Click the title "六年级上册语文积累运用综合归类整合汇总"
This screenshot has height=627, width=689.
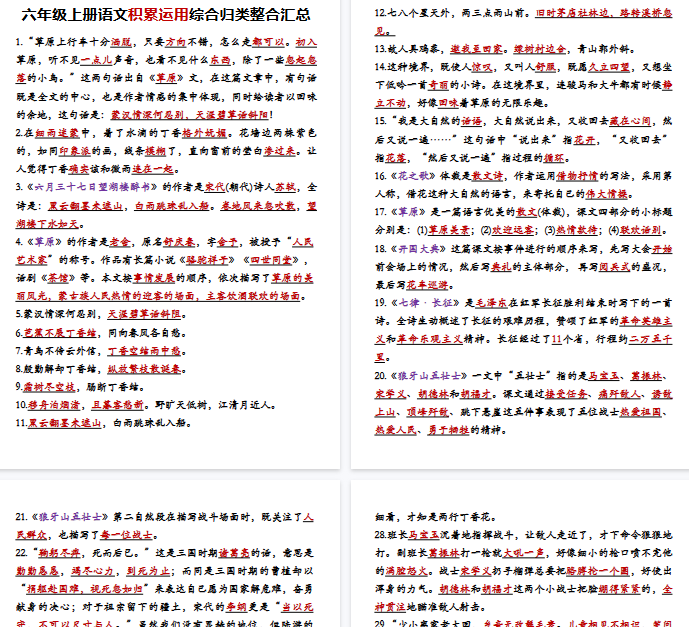(166, 14)
